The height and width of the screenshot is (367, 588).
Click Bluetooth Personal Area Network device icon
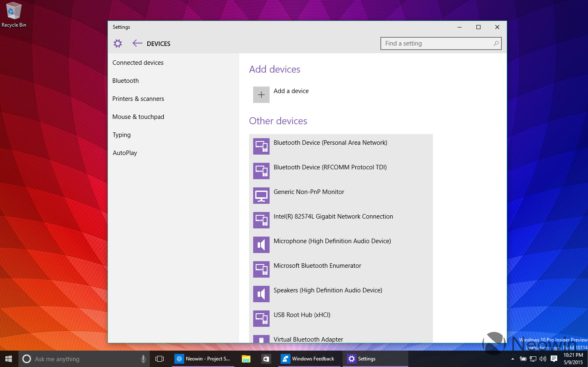(x=261, y=146)
